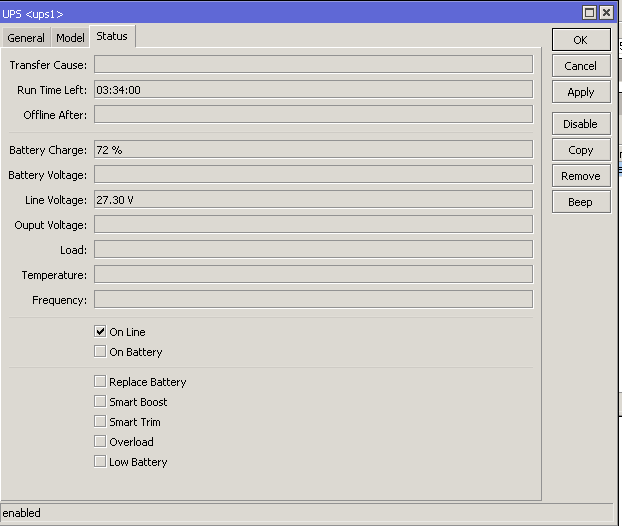Image resolution: width=622 pixels, height=526 pixels.
Task: Switch to the General tab
Action: click(x=26, y=38)
